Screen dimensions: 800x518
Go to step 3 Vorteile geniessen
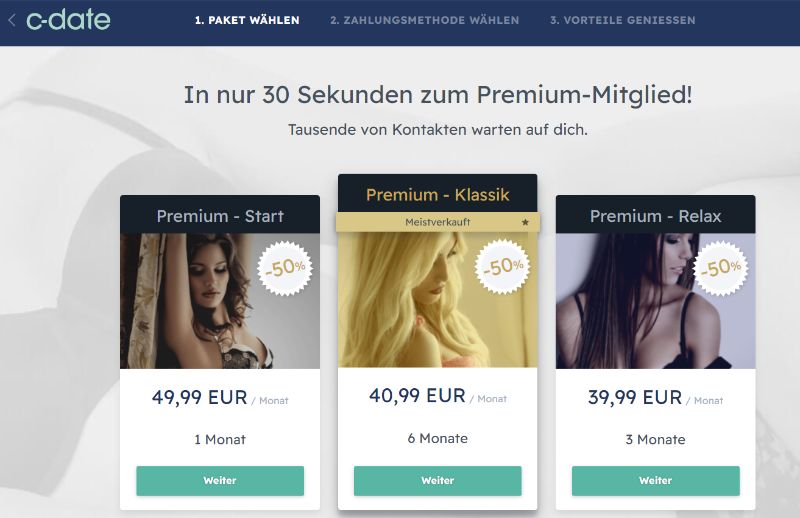(x=622, y=20)
